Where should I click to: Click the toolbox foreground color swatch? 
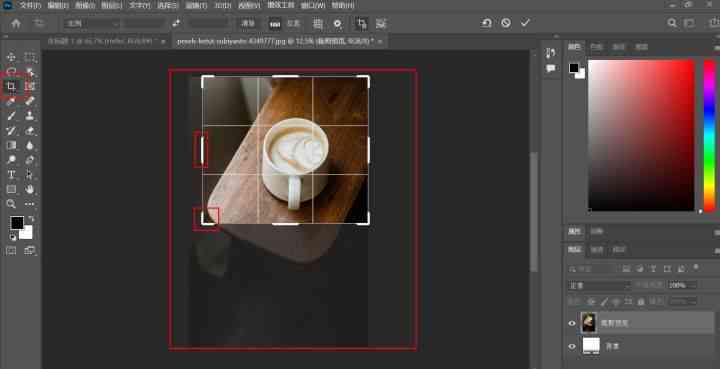click(17, 223)
